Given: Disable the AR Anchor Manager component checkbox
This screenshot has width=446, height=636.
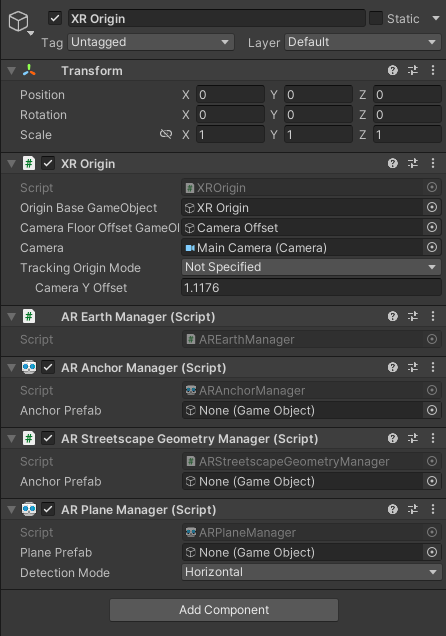Looking at the screenshot, I should (x=48, y=367).
